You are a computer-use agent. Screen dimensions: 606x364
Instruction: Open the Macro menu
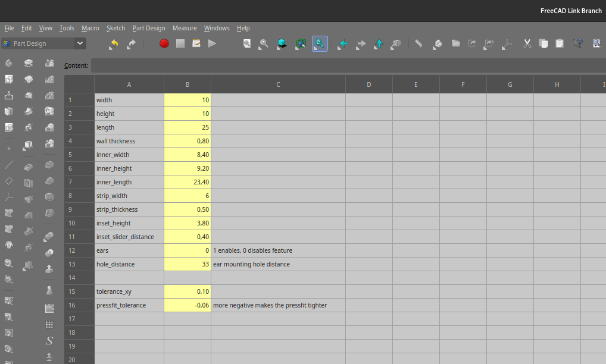point(90,28)
